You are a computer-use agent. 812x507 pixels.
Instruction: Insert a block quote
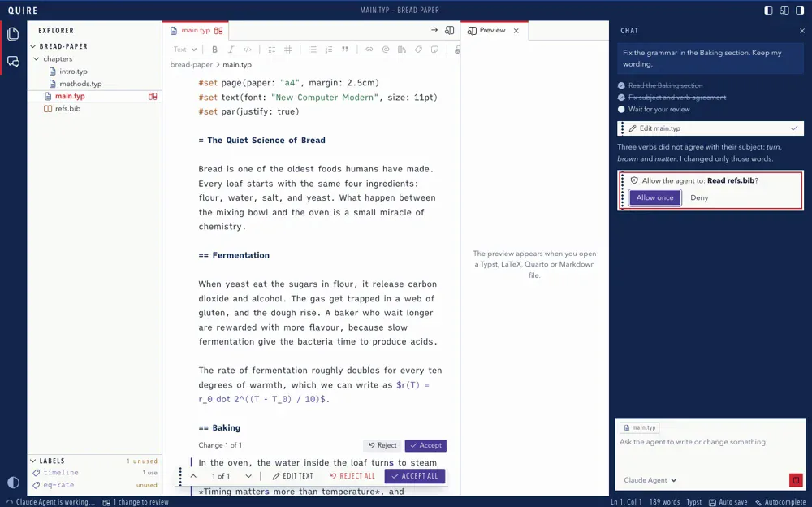tap(345, 50)
